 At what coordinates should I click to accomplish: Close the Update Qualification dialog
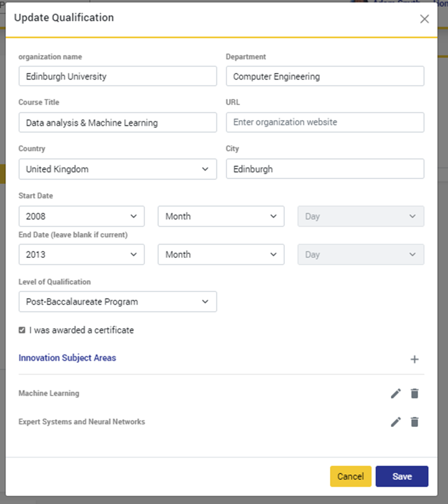coord(425,19)
